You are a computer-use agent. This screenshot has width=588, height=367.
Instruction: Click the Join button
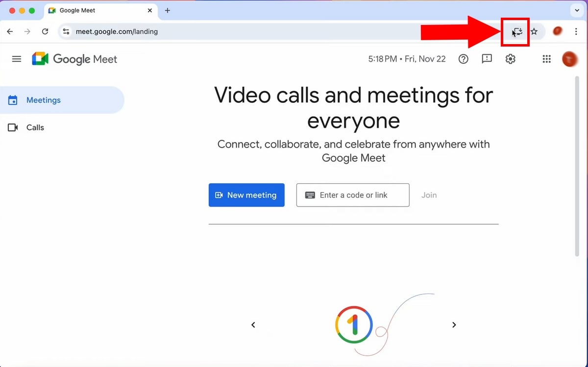tap(429, 195)
